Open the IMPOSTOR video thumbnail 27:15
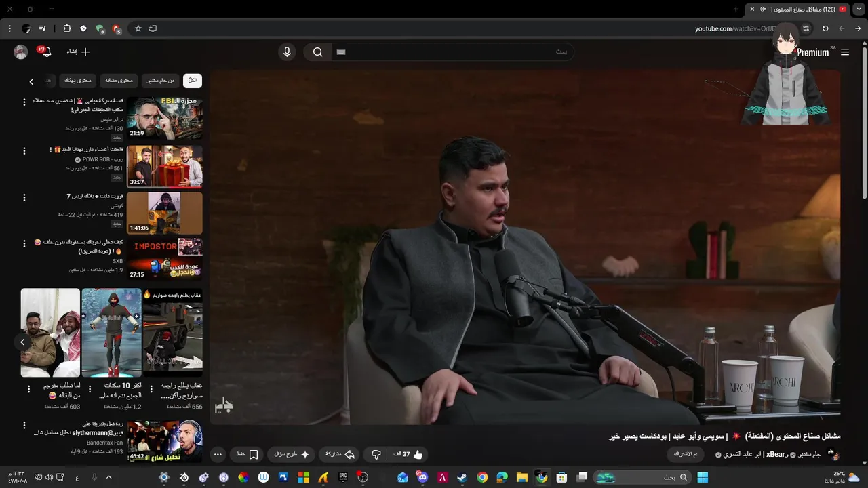The width and height of the screenshot is (868, 488). click(x=165, y=258)
